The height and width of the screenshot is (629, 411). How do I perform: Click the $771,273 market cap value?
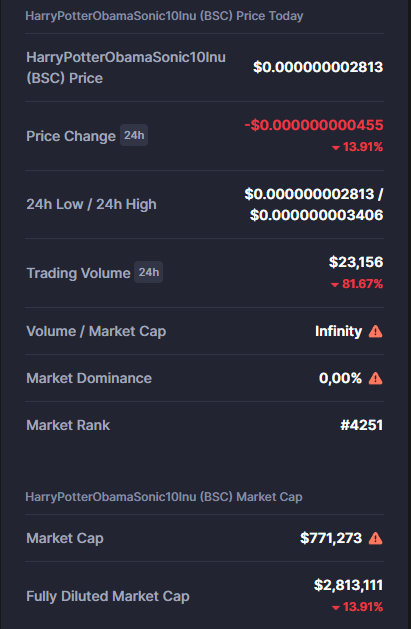[x=331, y=538]
